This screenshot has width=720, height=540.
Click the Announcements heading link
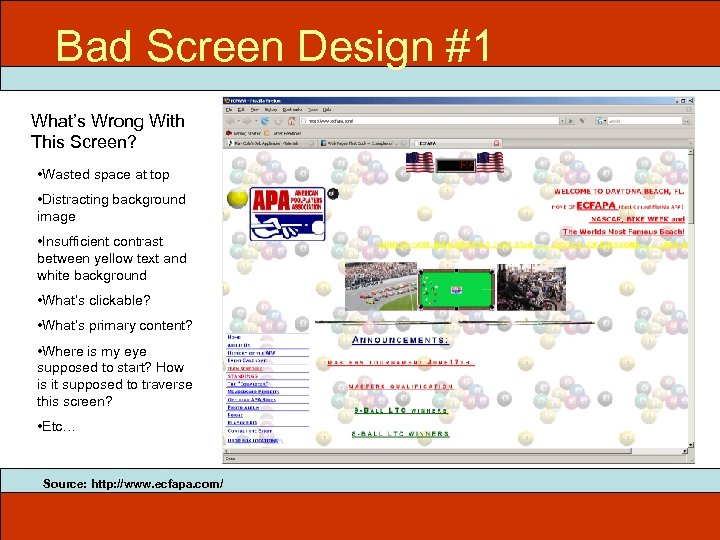point(400,340)
